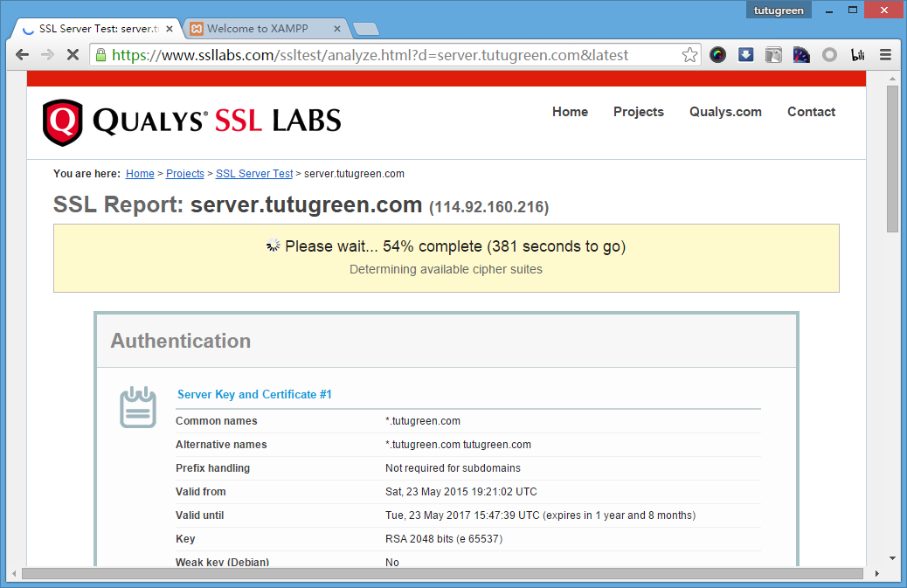Open the Home navigation menu item
The width and height of the screenshot is (907, 588).
pos(570,112)
